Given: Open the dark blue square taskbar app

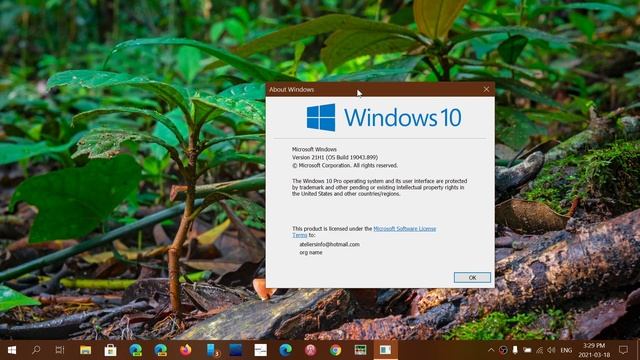Looking at the screenshot, I should tap(236, 350).
